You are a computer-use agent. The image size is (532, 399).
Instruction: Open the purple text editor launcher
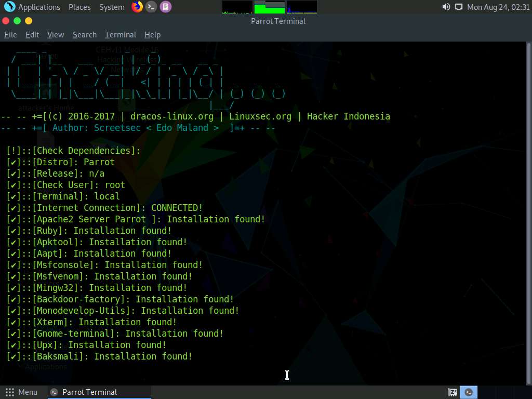[x=165, y=7]
